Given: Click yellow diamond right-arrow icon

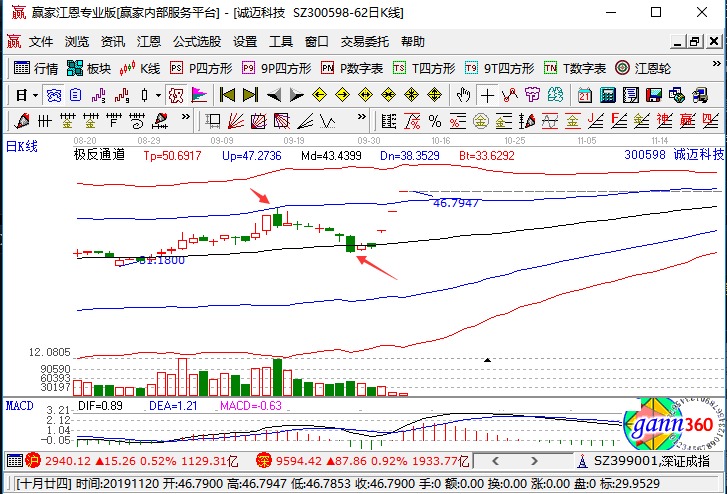Looking at the screenshot, I should [x=342, y=96].
